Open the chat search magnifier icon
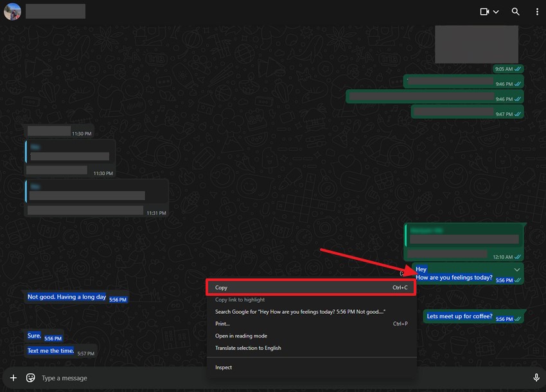Screen dimensions: 546x392 tap(515, 12)
